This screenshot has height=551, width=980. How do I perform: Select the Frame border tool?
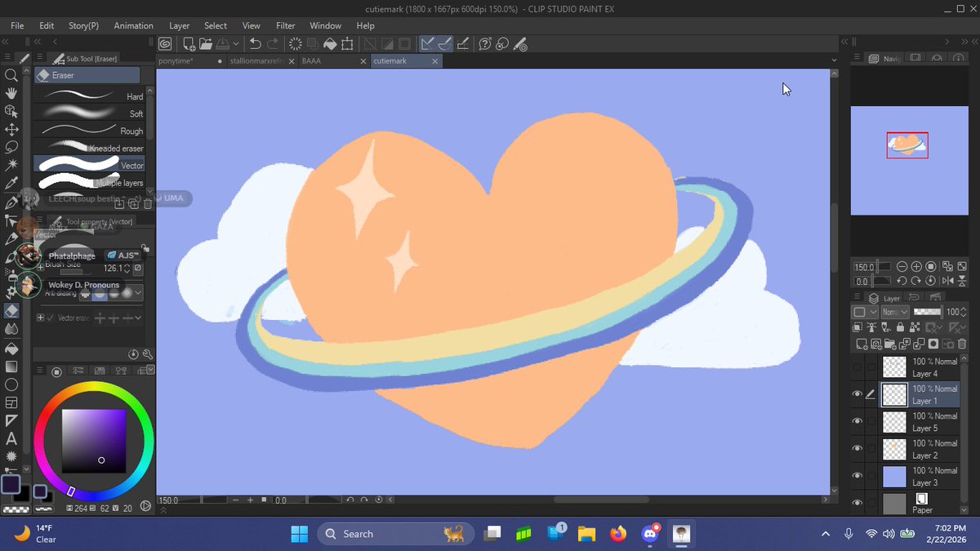(11, 402)
